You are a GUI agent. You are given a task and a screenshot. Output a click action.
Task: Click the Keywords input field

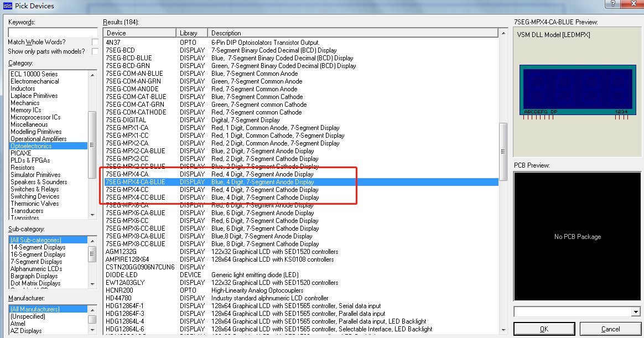(53, 32)
